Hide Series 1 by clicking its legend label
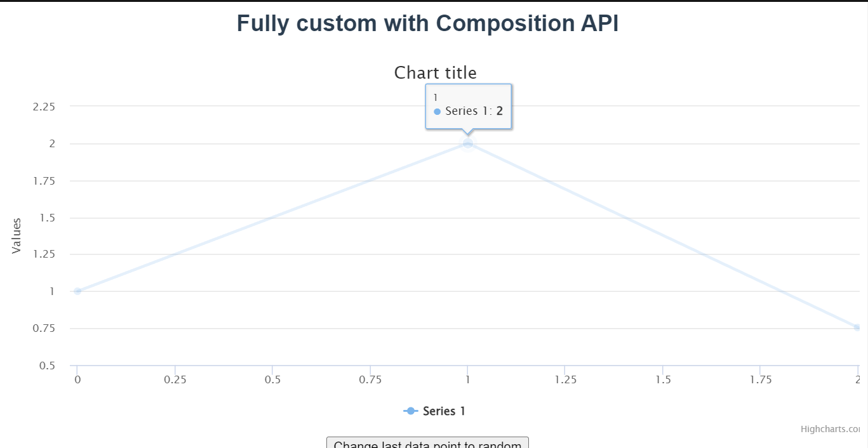 (x=443, y=411)
